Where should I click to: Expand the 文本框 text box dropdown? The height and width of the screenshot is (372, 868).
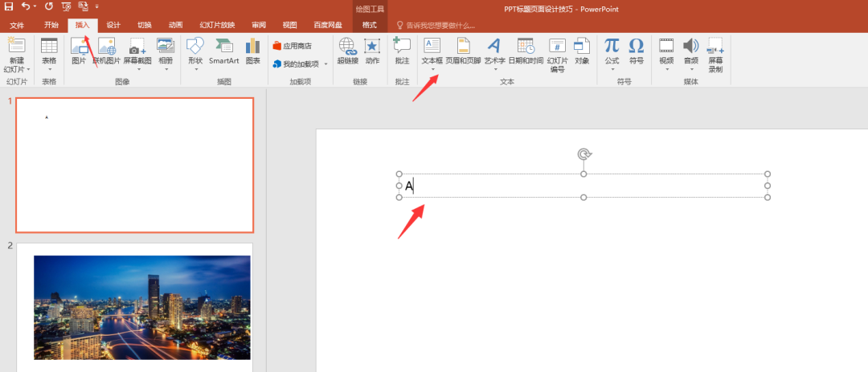pos(432,70)
